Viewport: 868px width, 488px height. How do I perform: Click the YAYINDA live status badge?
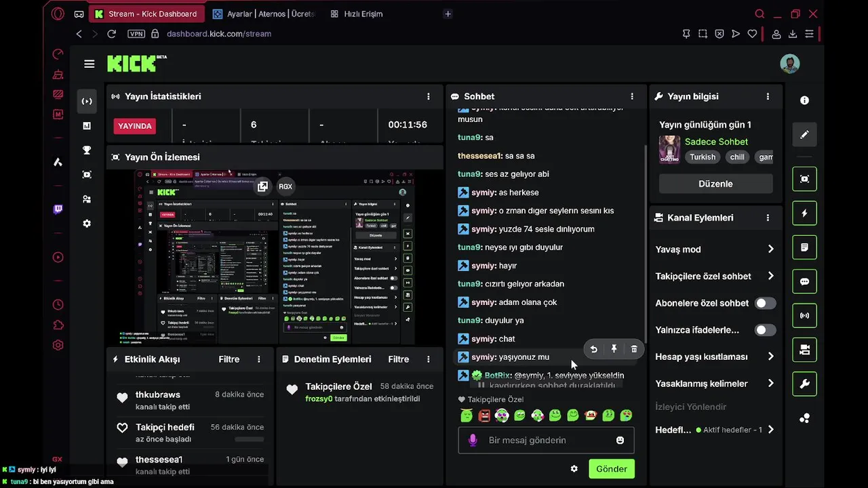click(x=135, y=126)
